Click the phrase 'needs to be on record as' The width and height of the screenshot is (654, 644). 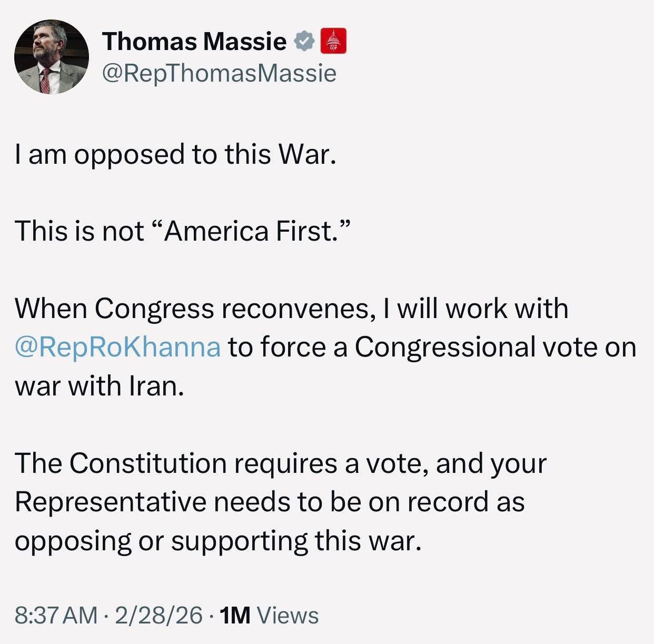(x=369, y=502)
